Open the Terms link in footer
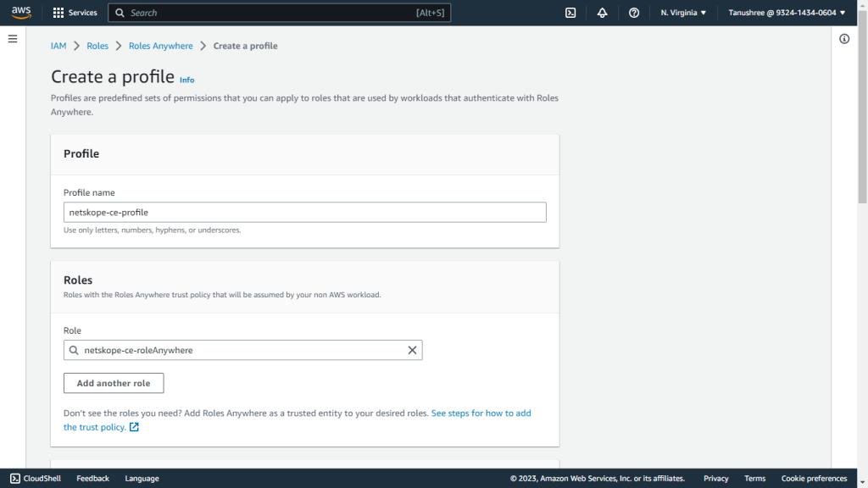Screen dimensions: 868x488 pos(754,478)
